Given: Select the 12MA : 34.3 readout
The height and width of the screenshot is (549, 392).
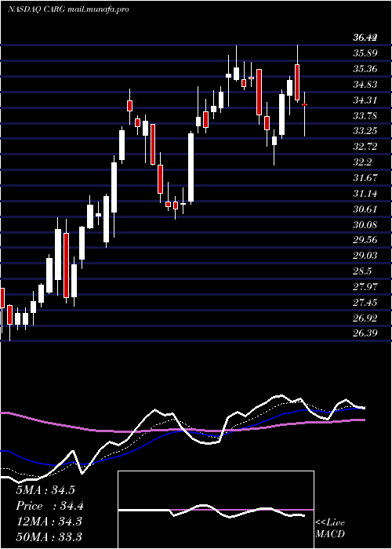Looking at the screenshot, I should pos(49,522).
